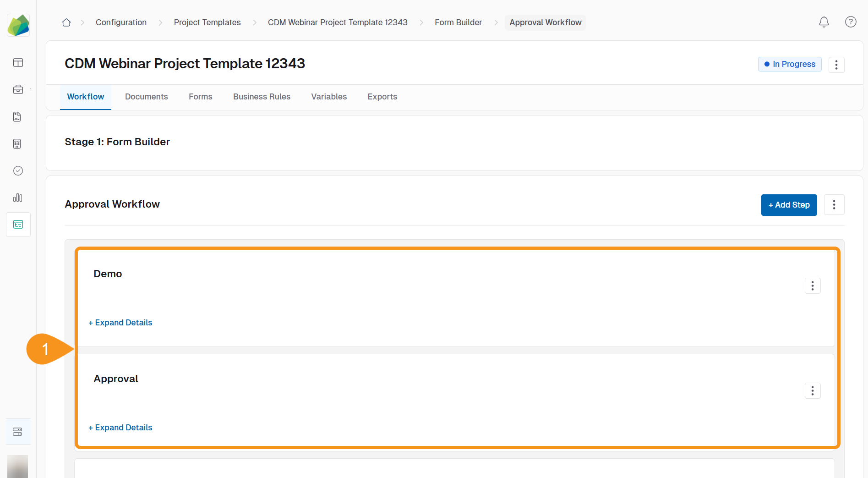The image size is (868, 478).
Task: Open notifications via the bell icon
Action: (x=824, y=22)
